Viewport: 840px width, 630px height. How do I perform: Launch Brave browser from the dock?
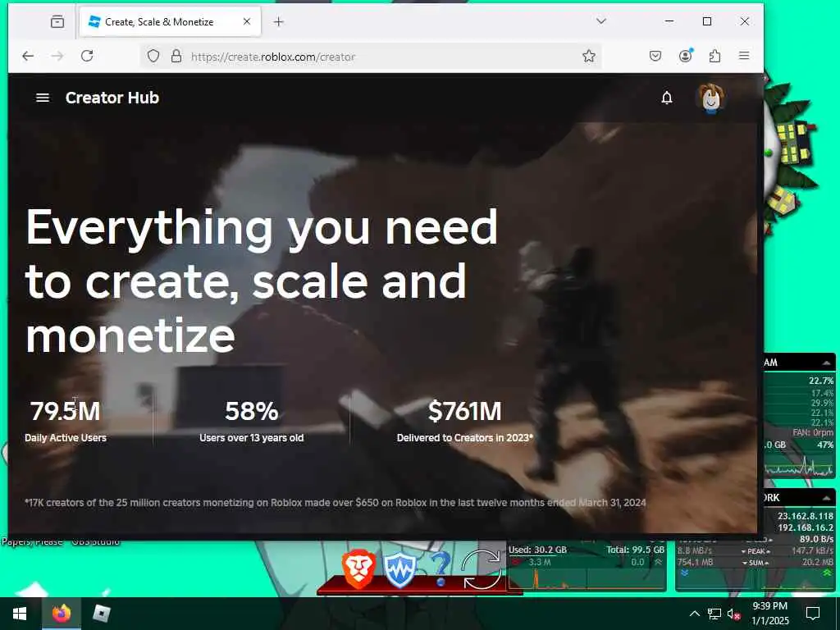pos(358,569)
